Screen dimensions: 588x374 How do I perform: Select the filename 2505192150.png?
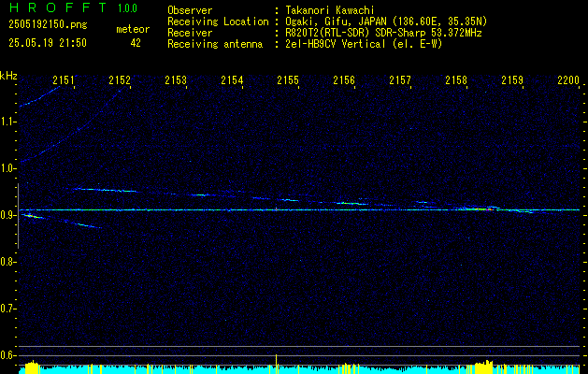(48, 24)
